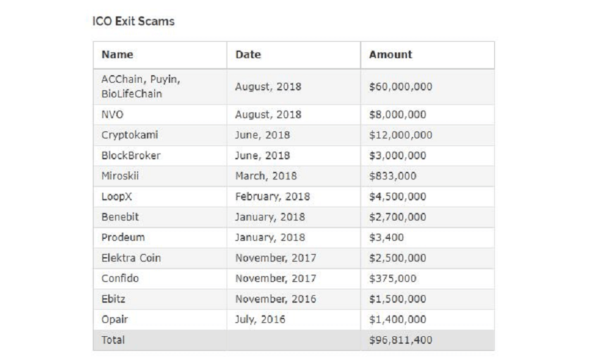Click the Date column header
591x364 pixels.
pos(248,55)
